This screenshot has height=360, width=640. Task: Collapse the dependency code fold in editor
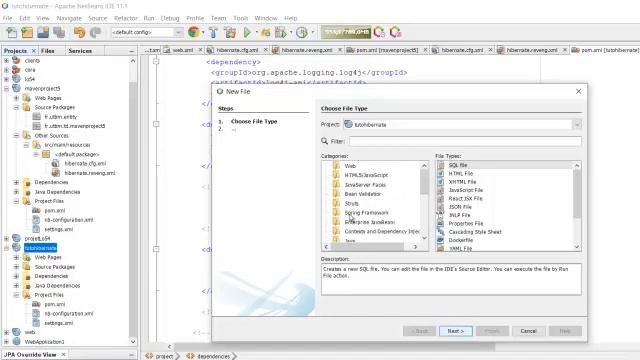[156, 61]
